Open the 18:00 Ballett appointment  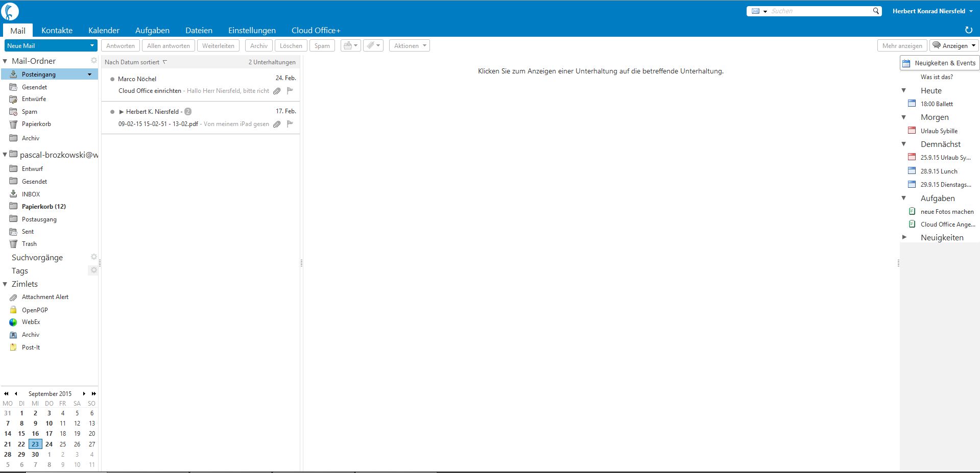point(937,104)
